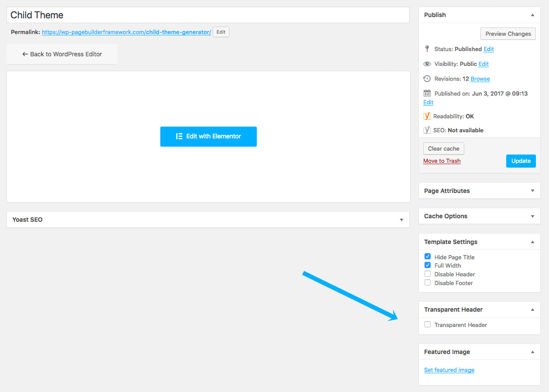549x392 pixels.
Task: Expand the Cache Options panel
Action: (x=532, y=216)
